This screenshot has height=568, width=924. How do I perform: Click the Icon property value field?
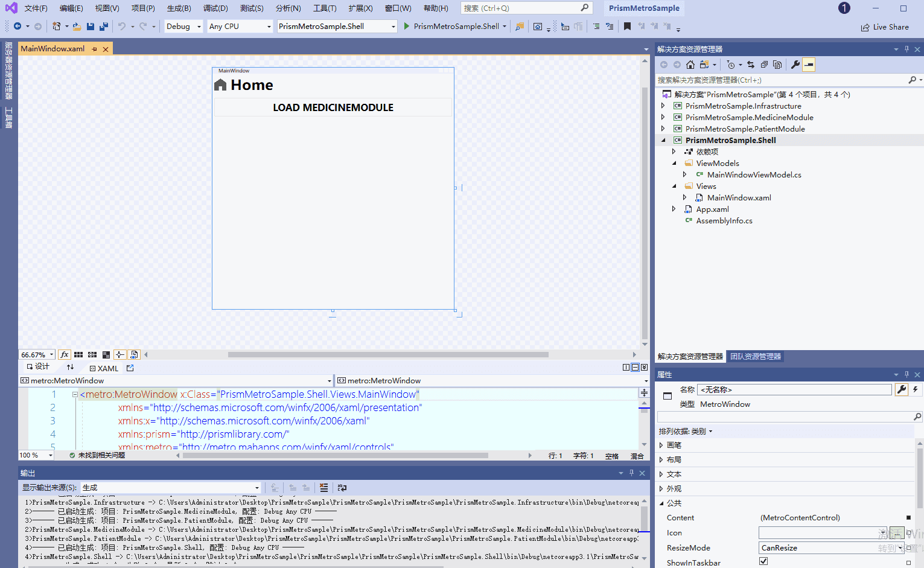click(822, 532)
